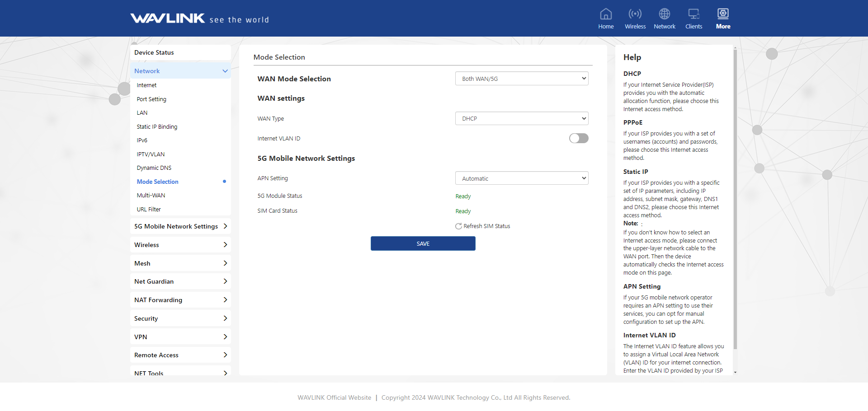Open the WAN Mode Selection dropdown
Viewport: 868px width, 411px height.
(521, 79)
